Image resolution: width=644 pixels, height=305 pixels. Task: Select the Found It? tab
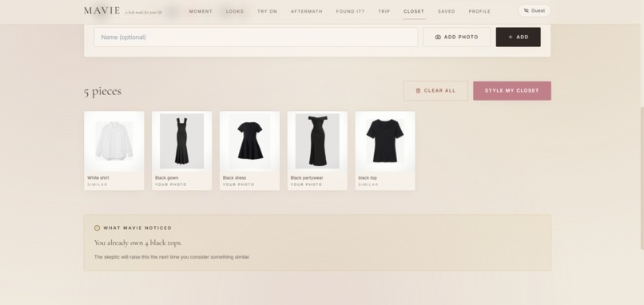350,11
